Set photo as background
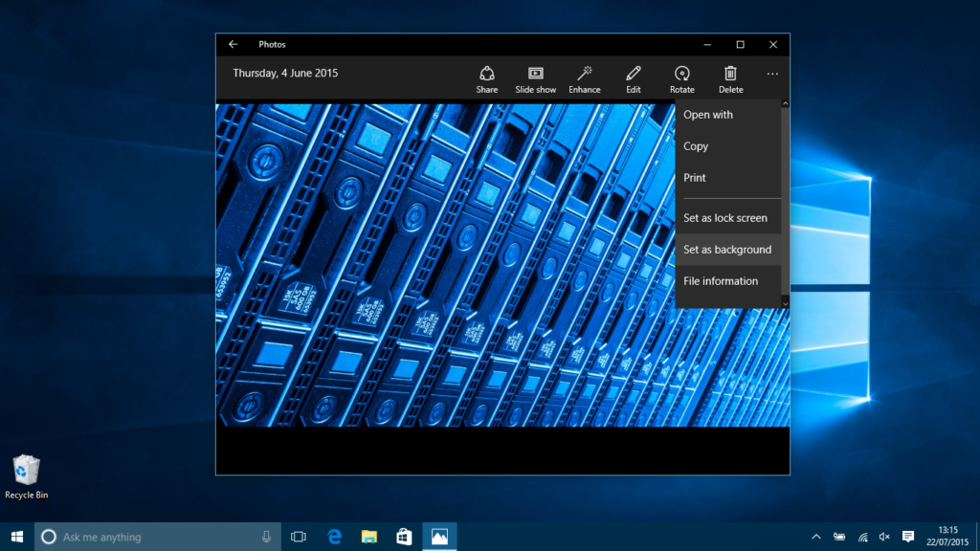Image resolution: width=980 pixels, height=551 pixels. pyautogui.click(x=727, y=249)
